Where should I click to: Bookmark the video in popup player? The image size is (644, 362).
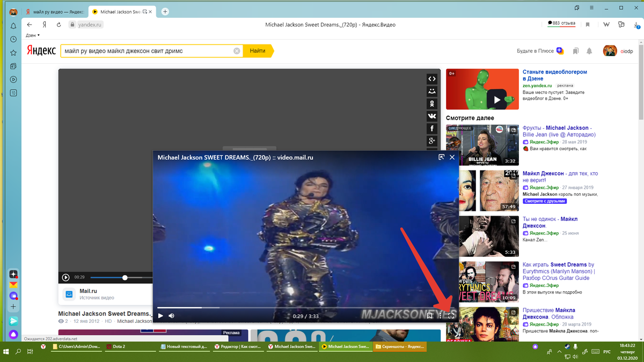point(430,316)
